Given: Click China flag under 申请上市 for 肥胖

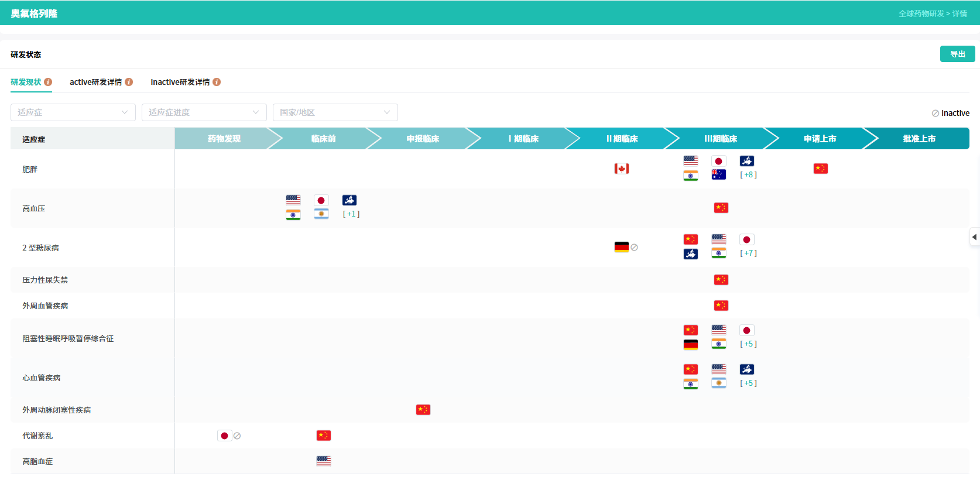Looking at the screenshot, I should 821,169.
